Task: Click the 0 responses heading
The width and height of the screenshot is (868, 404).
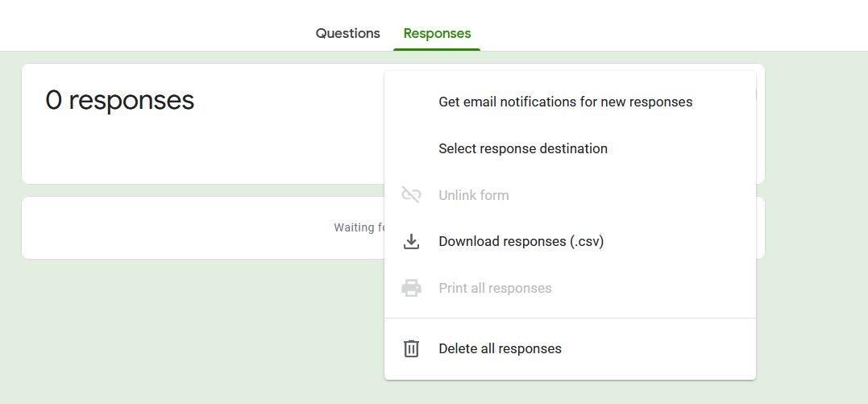Action: click(x=119, y=100)
